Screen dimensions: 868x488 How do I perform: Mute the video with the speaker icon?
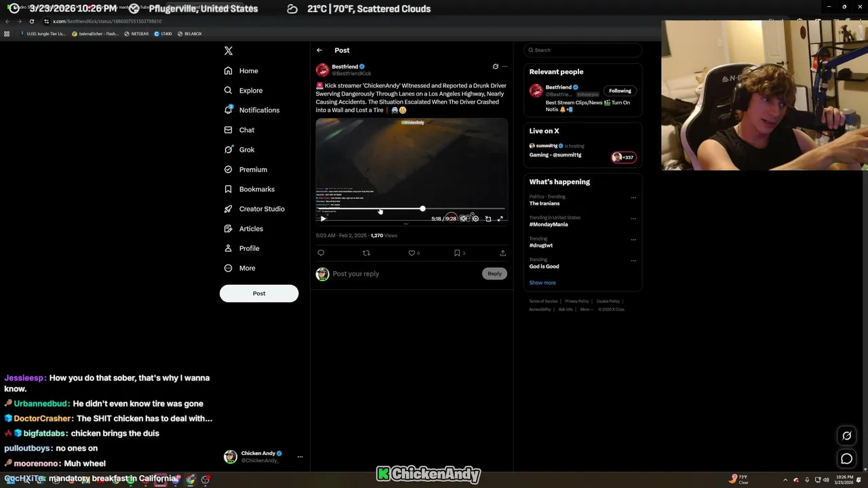click(463, 219)
